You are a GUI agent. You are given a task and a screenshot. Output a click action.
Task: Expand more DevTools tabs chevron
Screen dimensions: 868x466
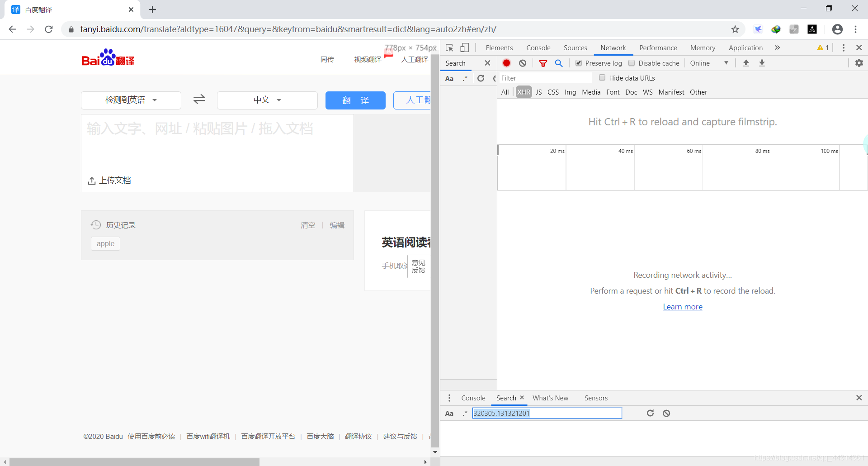(777, 48)
